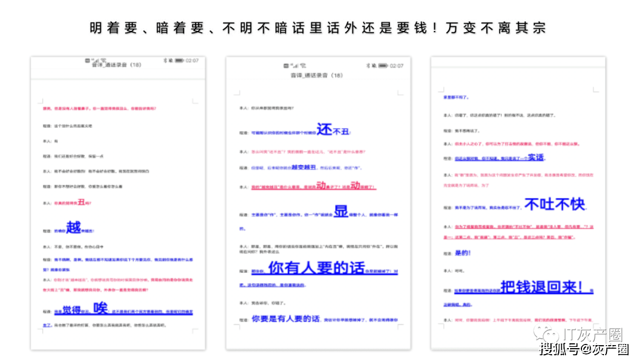Click the blue text 你要是有人要的话
The image size is (644, 363).
click(286, 319)
